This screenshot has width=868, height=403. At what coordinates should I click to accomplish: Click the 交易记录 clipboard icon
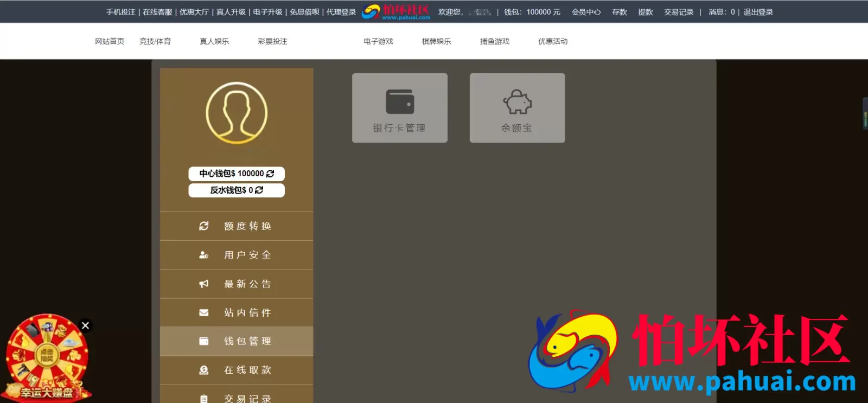tap(204, 399)
